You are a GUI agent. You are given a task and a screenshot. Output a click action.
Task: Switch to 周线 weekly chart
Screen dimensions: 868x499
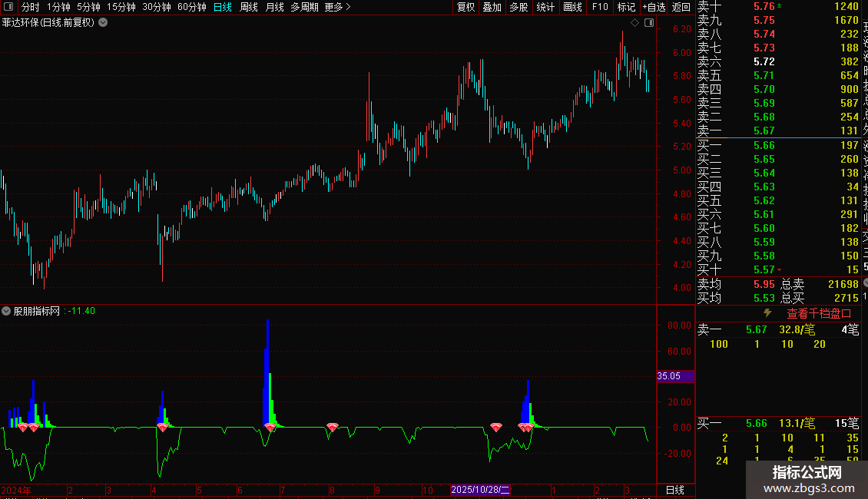click(x=249, y=7)
